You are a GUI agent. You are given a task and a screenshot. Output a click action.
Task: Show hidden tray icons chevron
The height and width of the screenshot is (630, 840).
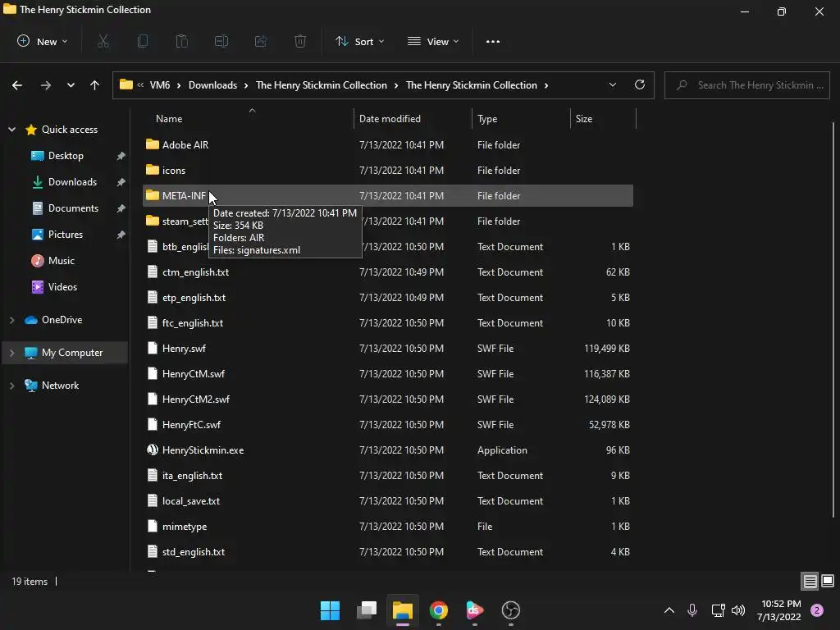pos(669,610)
